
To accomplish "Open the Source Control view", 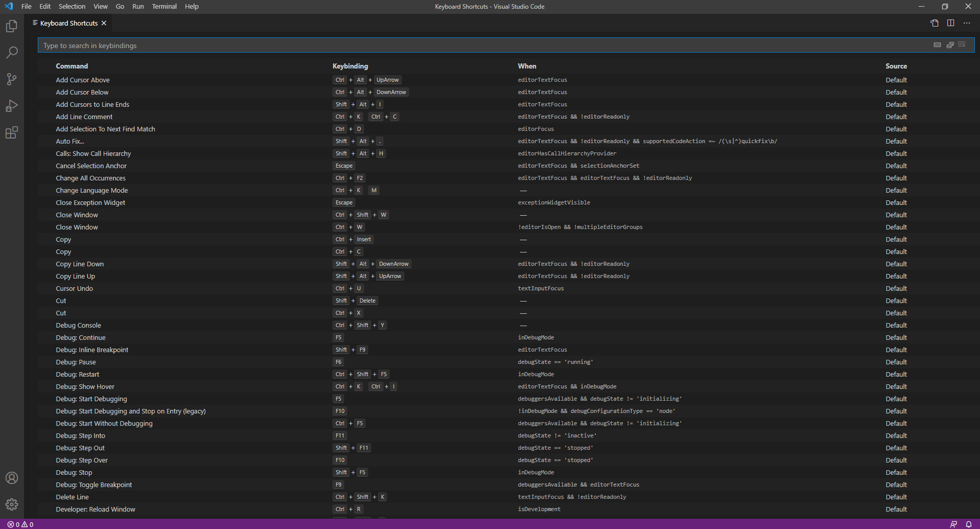I will pyautogui.click(x=12, y=79).
